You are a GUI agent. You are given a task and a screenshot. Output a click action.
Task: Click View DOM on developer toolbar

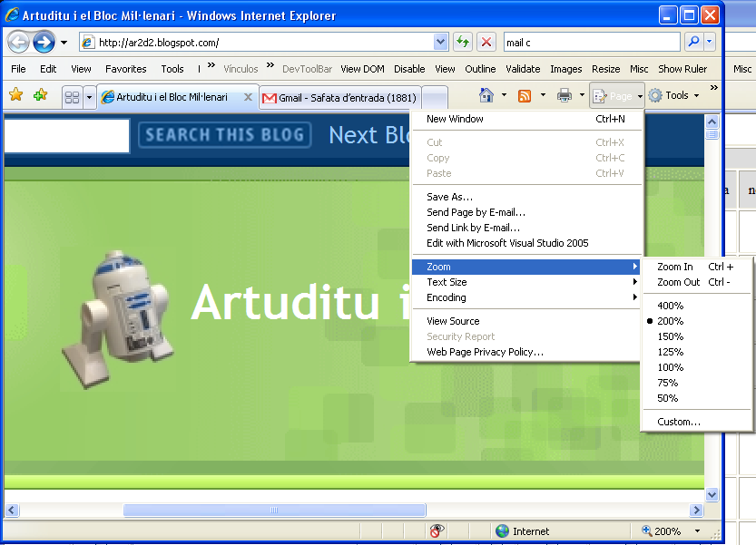click(363, 69)
